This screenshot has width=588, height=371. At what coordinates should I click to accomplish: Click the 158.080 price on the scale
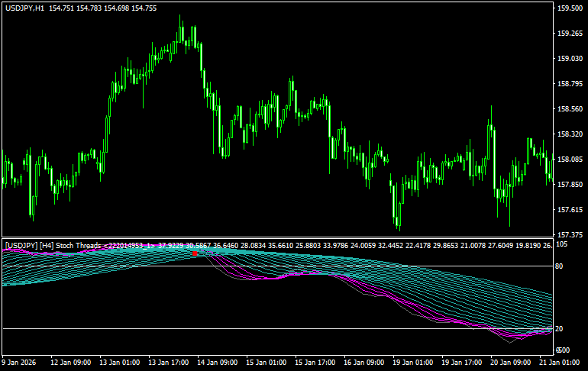coord(569,160)
